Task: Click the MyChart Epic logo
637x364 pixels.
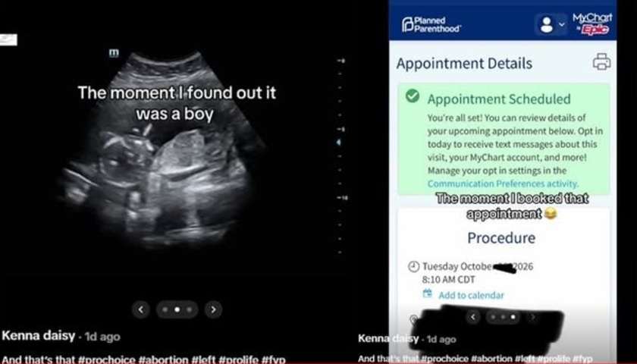Action: tap(592, 24)
